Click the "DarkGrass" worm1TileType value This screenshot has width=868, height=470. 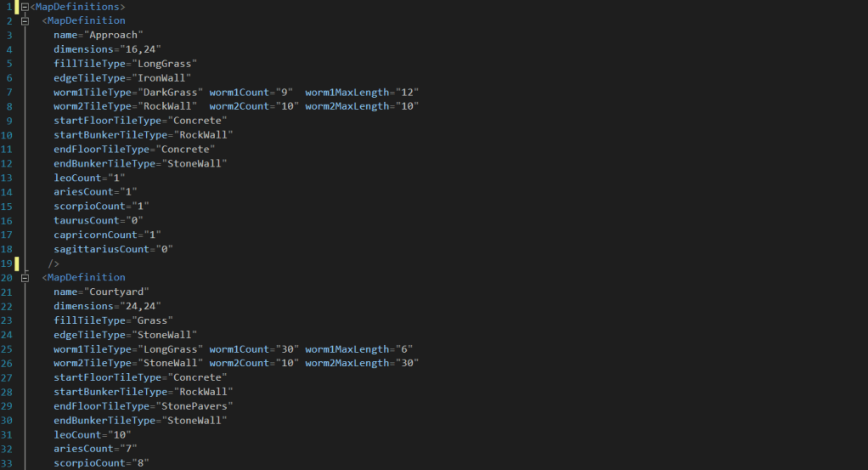(175, 92)
